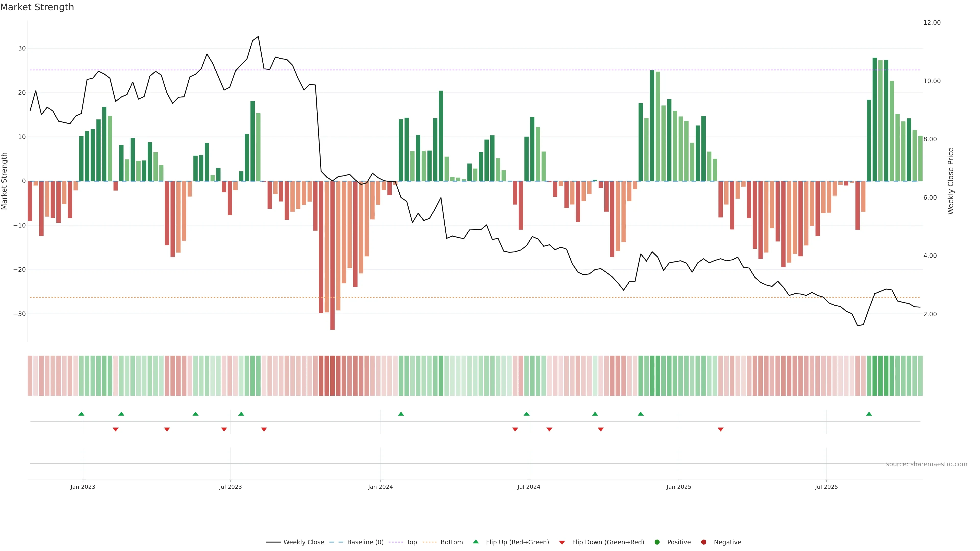The width and height of the screenshot is (980, 551).
Task: Click the Weekly Close Price axis title
Action: (951, 181)
